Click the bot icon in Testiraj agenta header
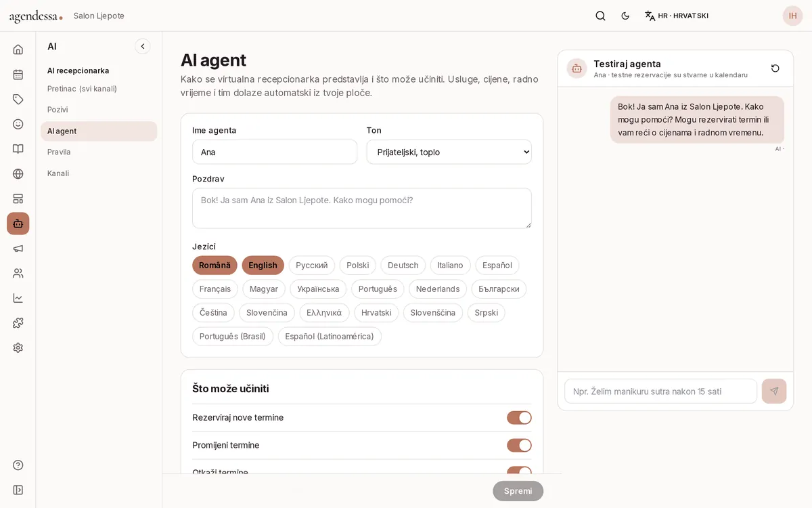 577,68
